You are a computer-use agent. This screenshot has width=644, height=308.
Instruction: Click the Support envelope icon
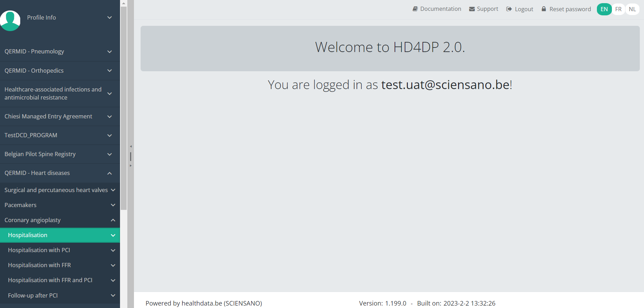(472, 9)
